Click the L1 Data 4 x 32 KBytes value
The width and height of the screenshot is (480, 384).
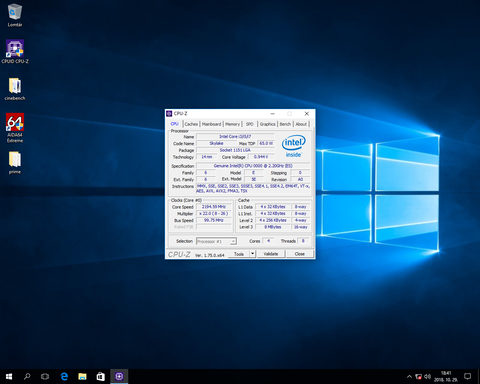pyautogui.click(x=273, y=207)
